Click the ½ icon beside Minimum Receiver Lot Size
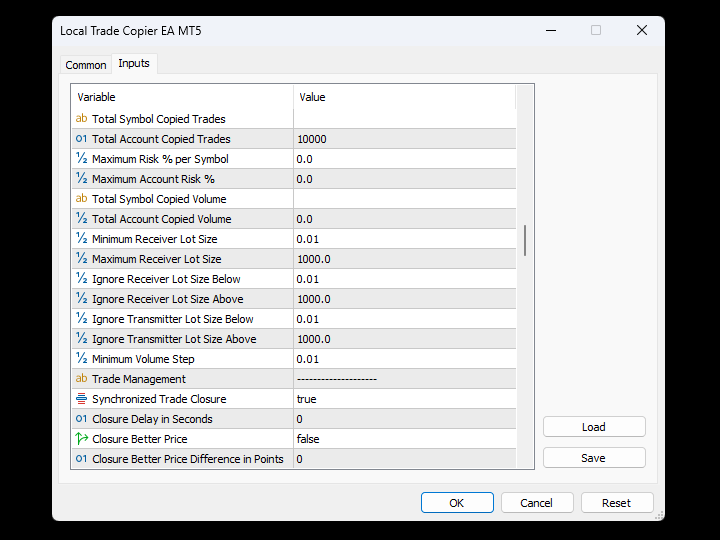Screen dimensions: 720x540 81,238
